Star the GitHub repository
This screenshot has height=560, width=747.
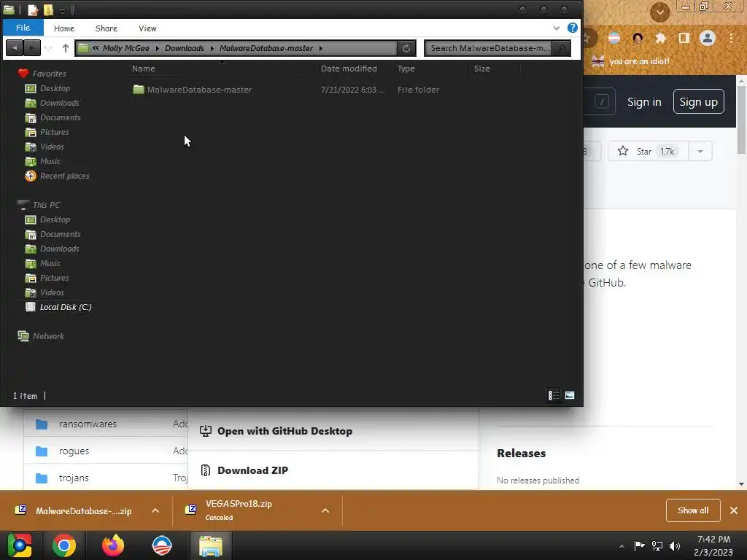pos(648,152)
